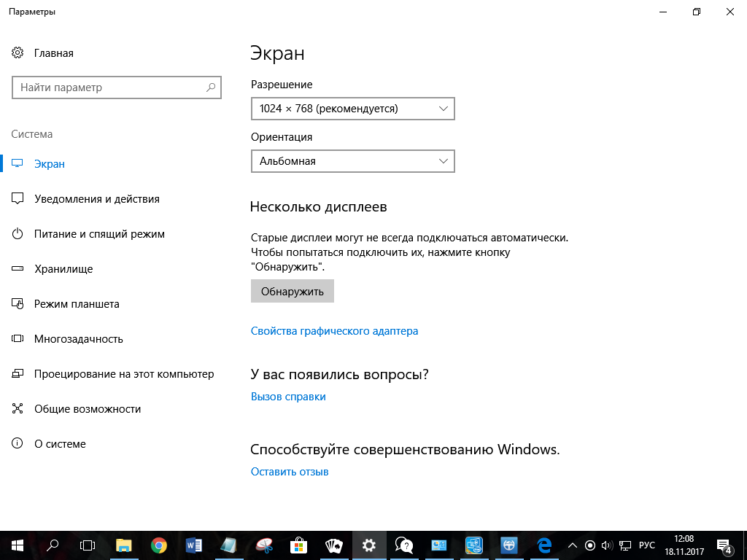Open the Snipping Tool on the taskbar

(x=264, y=545)
